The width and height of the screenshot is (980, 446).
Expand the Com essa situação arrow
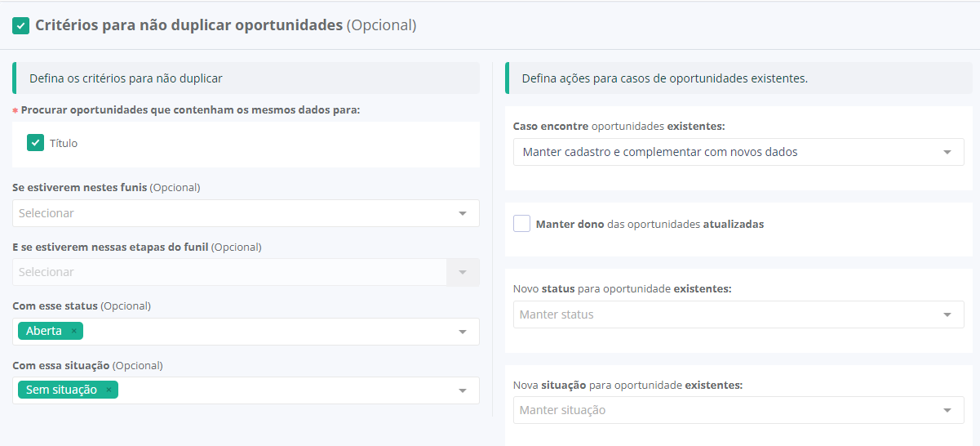click(462, 390)
